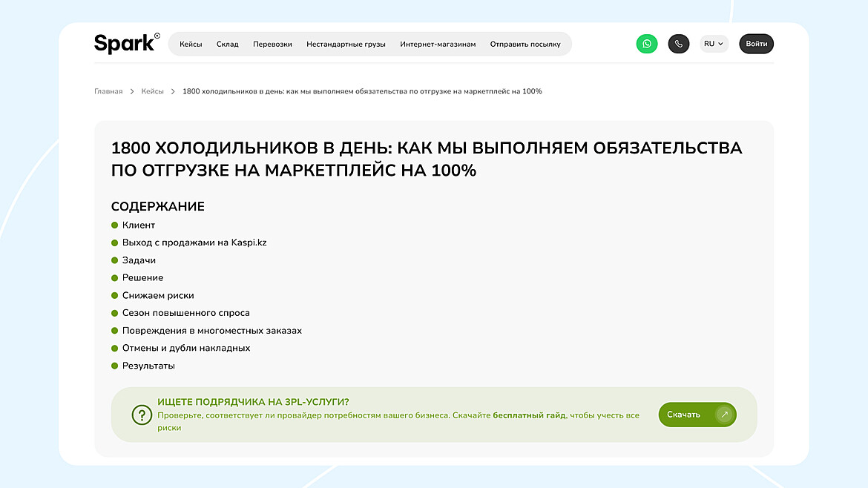Jump to Клиент section
Screen dimensions: 868x488
139,225
